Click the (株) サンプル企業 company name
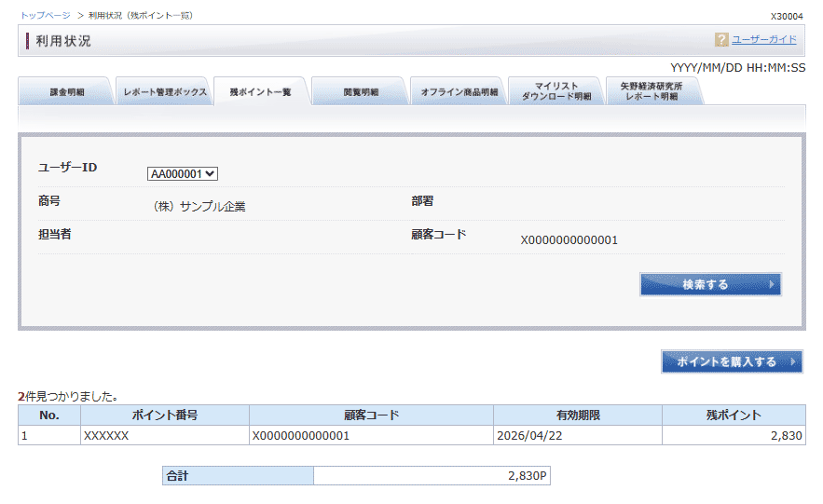The height and width of the screenshot is (504, 823). (199, 207)
